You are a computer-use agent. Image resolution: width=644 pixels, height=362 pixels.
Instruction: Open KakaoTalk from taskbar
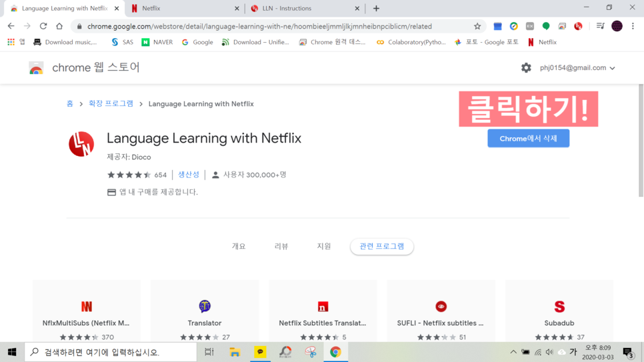pyautogui.click(x=260, y=352)
